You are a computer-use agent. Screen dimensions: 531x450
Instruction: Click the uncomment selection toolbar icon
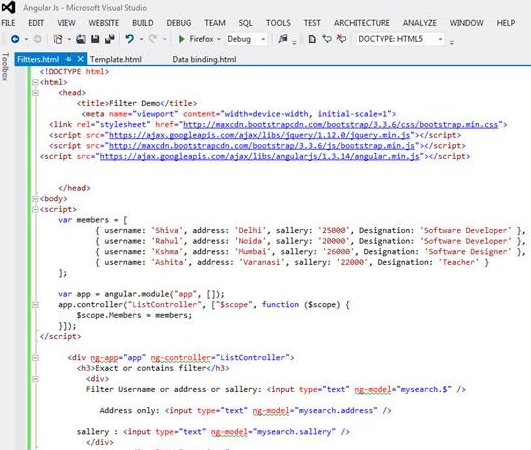pyautogui.click(x=341, y=39)
